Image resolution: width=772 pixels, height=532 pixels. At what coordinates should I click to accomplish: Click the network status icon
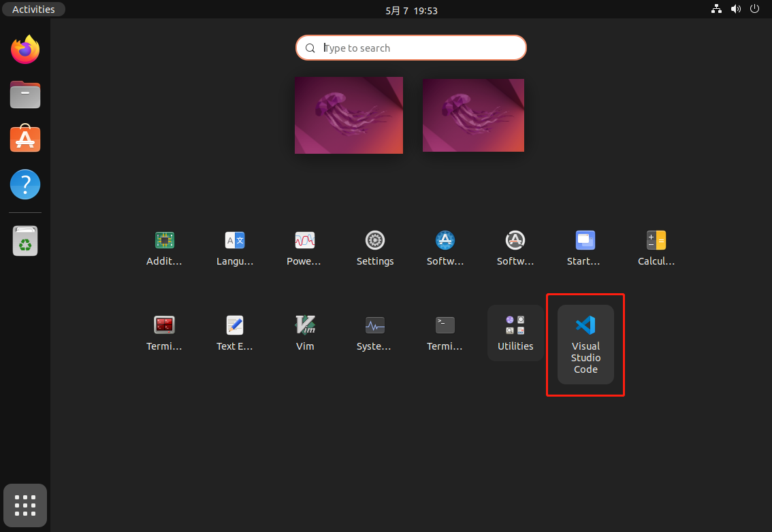pos(716,9)
